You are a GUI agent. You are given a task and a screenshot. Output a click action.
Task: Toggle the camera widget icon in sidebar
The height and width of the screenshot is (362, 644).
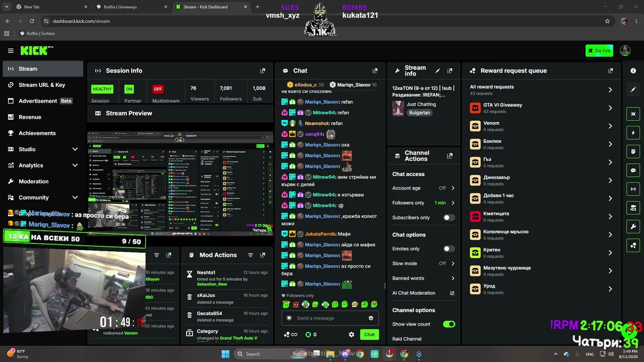pos(633,208)
